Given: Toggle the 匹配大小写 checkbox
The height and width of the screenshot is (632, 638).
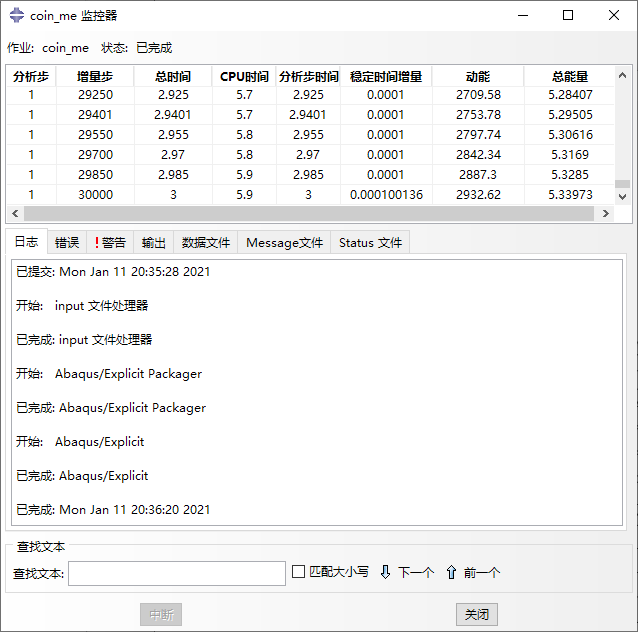Looking at the screenshot, I should tap(298, 571).
